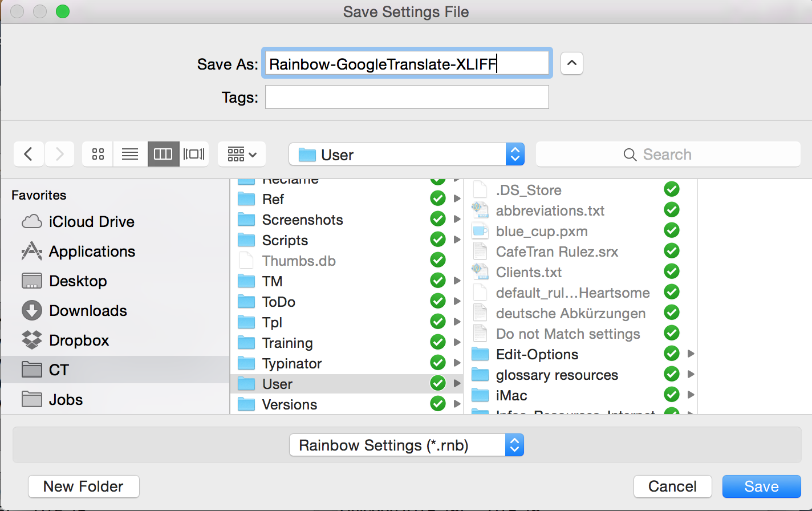Select the glossary resources folder
The width and height of the screenshot is (812, 511).
click(x=557, y=375)
